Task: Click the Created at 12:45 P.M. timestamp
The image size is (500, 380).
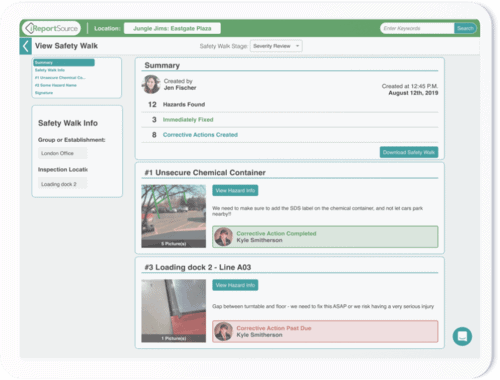Action: coord(410,86)
